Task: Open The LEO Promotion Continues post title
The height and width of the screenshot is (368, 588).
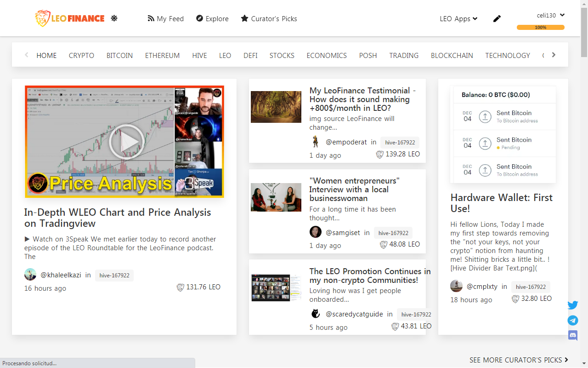Action: [x=370, y=276]
